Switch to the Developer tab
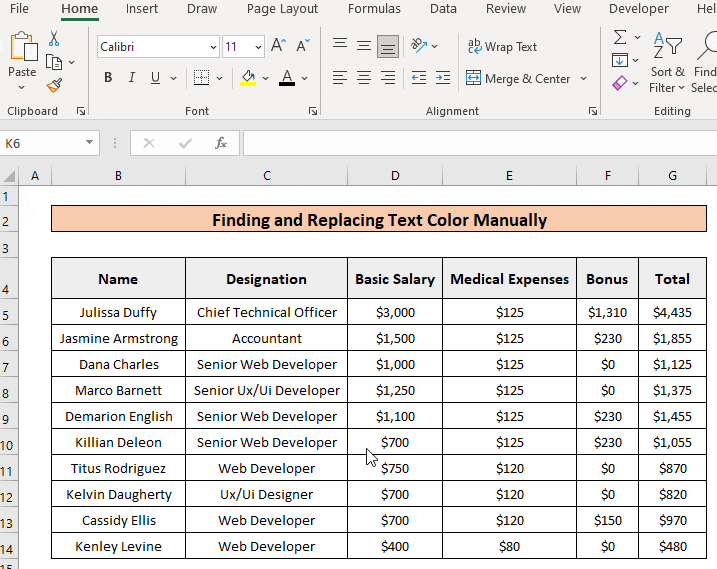Viewport: 717px width, 569px height. pos(638,9)
